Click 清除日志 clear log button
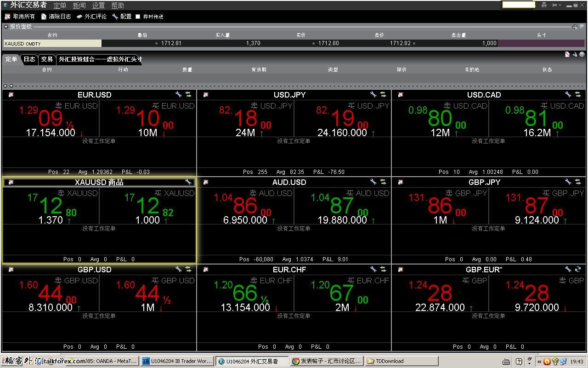This screenshot has width=588, height=368. tap(56, 17)
